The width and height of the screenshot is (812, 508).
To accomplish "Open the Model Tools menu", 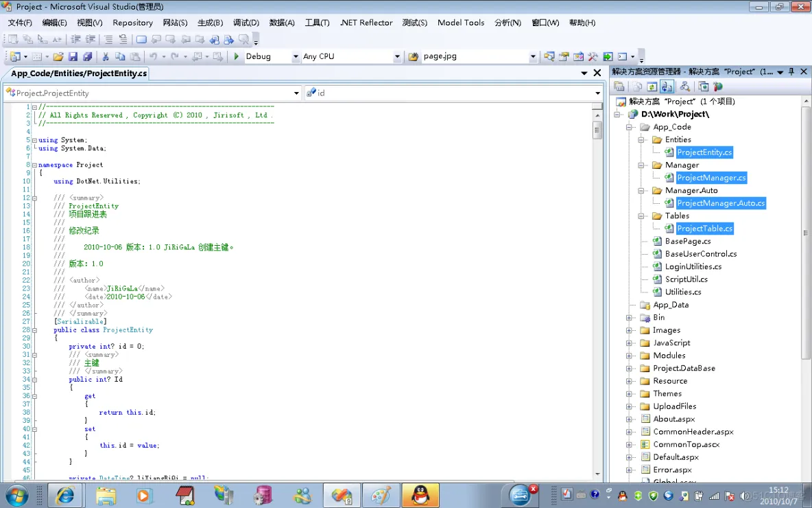I will click(x=461, y=23).
